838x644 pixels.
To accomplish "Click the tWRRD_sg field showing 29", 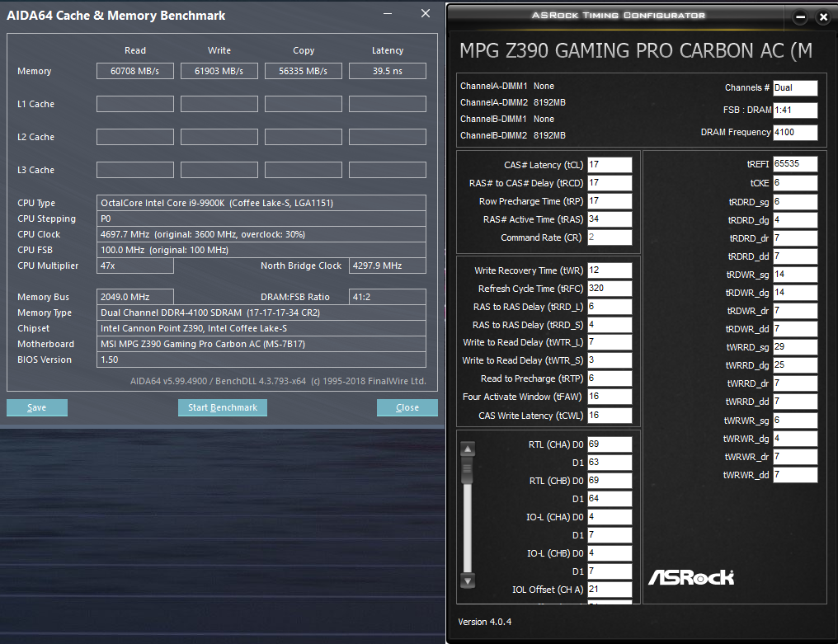I will [795, 347].
